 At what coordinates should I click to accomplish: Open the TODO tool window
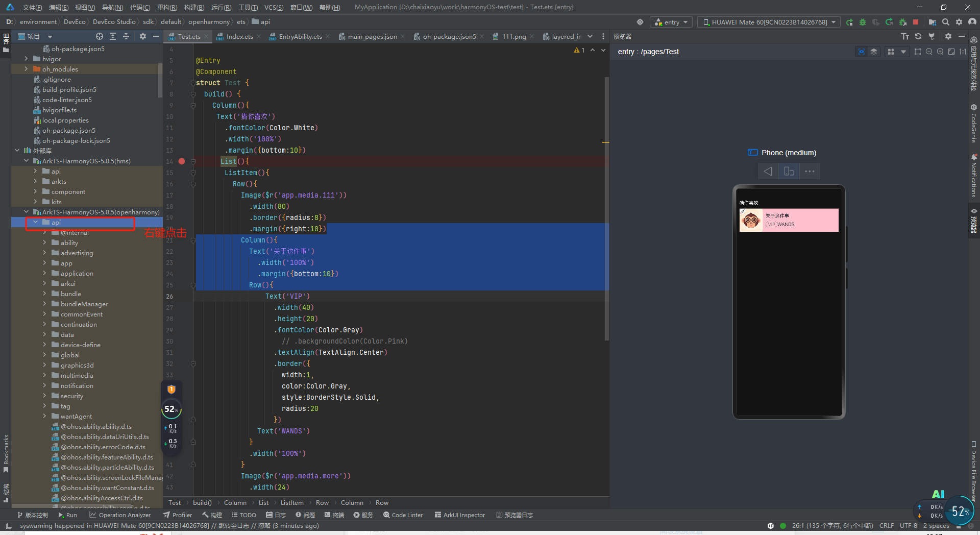[244, 515]
